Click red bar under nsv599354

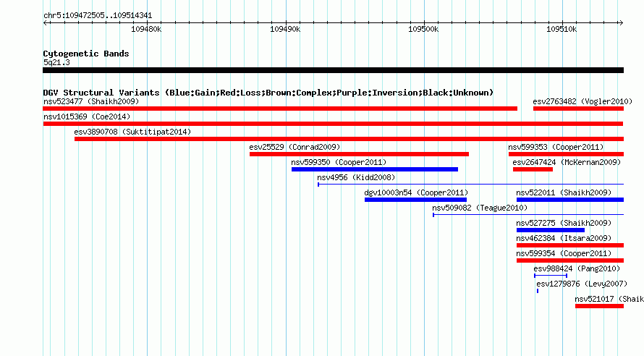[x=570, y=260]
